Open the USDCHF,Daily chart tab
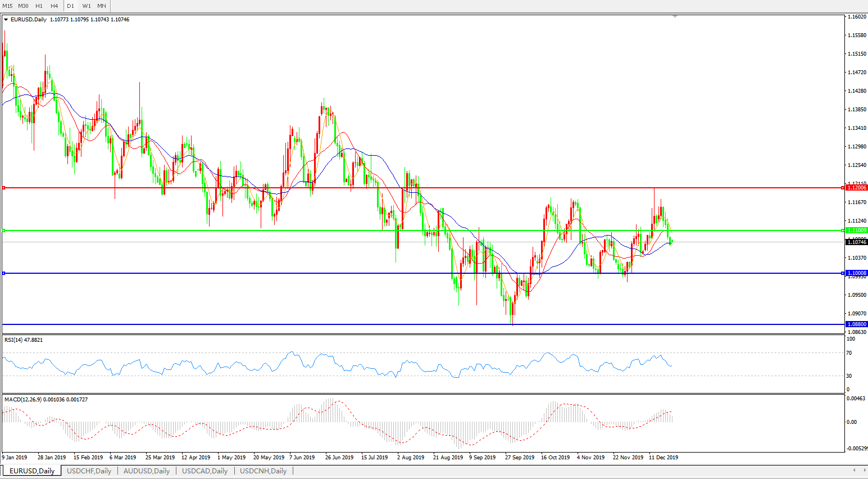Viewport: 868px width, 479px height. coord(89,471)
